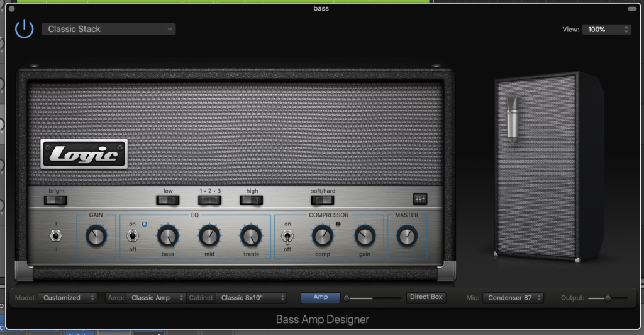Close the bass plugin window

click(11, 9)
